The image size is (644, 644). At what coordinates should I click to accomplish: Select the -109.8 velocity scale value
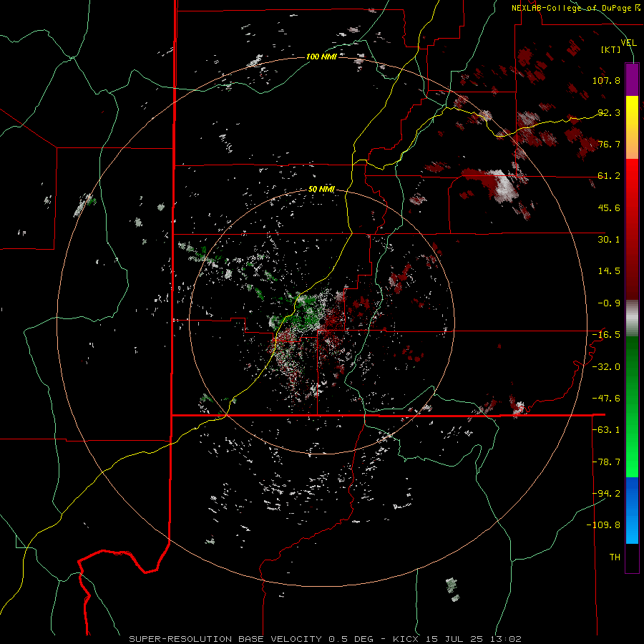[x=603, y=525]
